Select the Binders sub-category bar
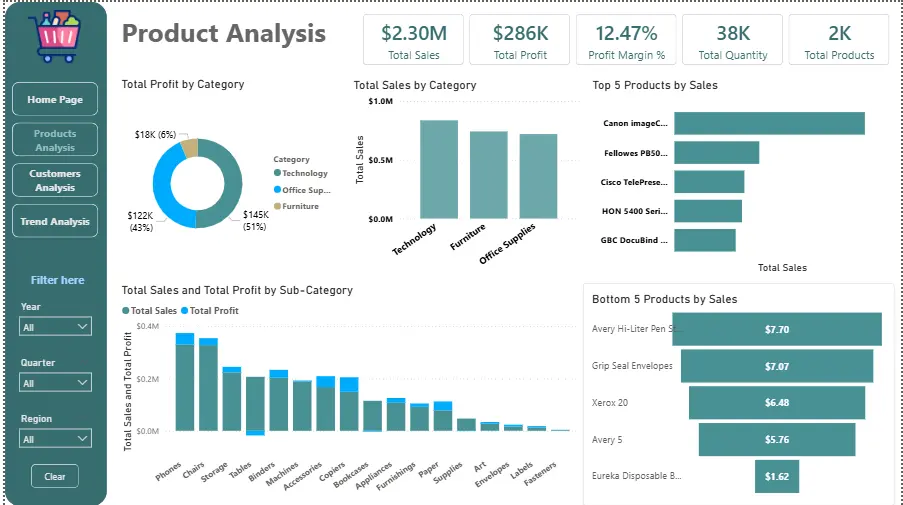Screen dimensions: 903x505 (x=279, y=401)
